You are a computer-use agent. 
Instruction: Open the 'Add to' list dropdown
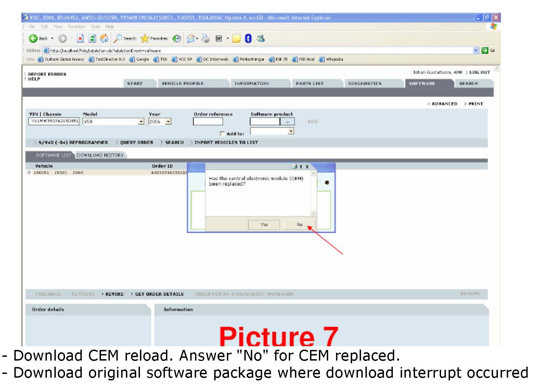pos(291,131)
